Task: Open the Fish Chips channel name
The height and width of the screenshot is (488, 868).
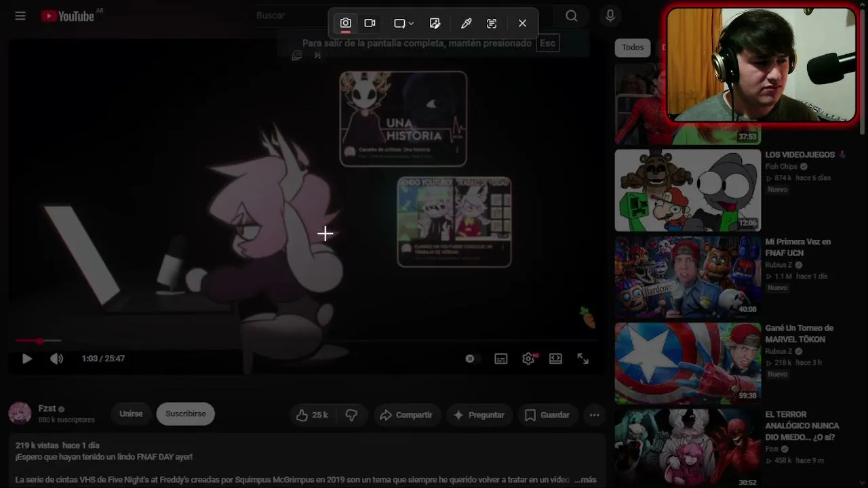Action: (x=781, y=167)
